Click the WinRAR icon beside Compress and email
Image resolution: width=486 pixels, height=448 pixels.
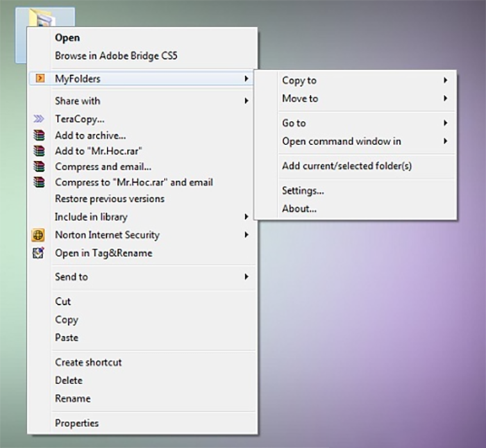(x=39, y=167)
